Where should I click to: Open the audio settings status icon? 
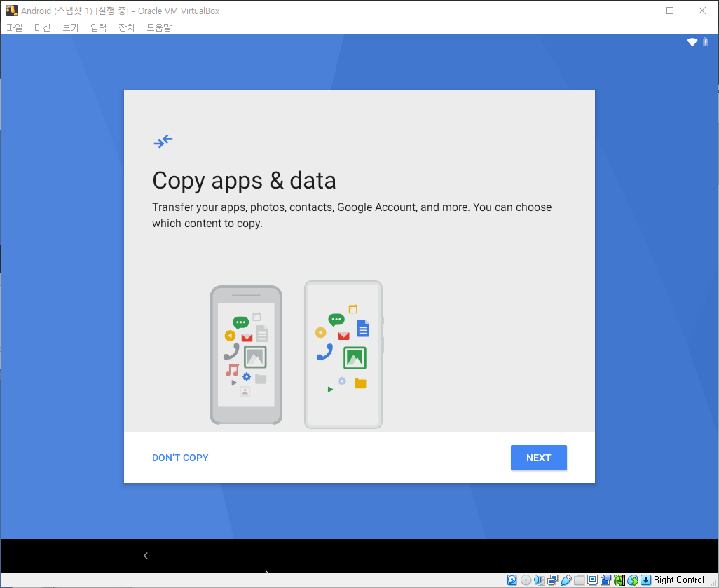click(x=539, y=580)
